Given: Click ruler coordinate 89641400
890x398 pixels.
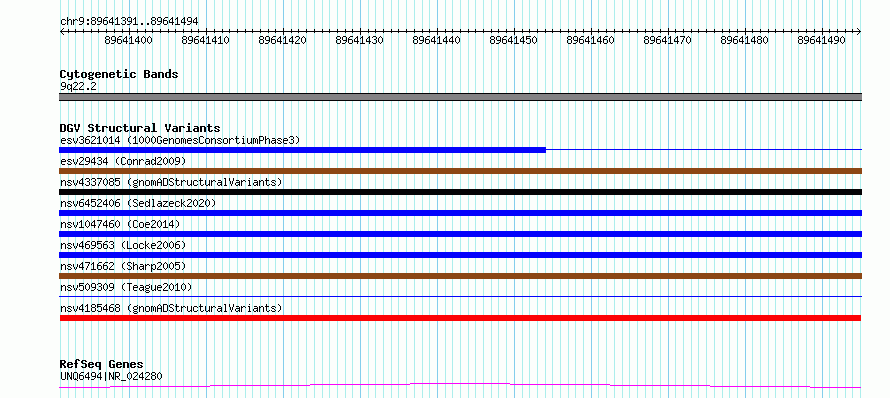Looking at the screenshot, I should coord(129,41).
